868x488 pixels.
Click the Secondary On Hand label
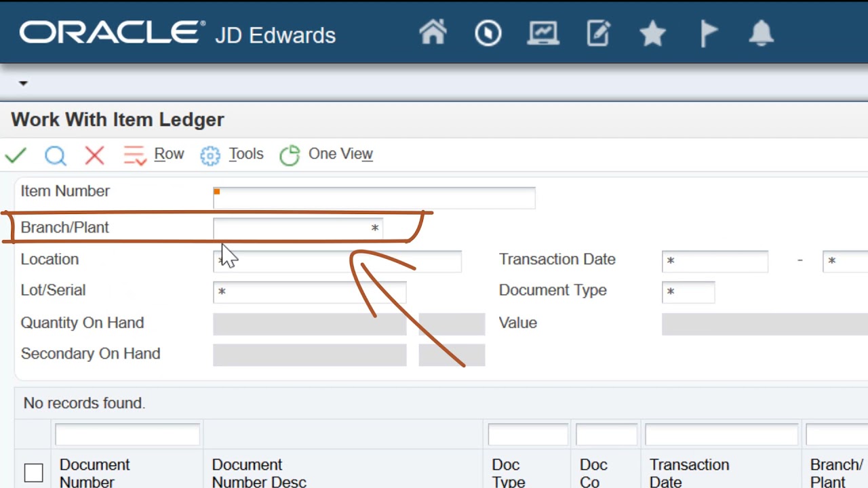(90, 354)
